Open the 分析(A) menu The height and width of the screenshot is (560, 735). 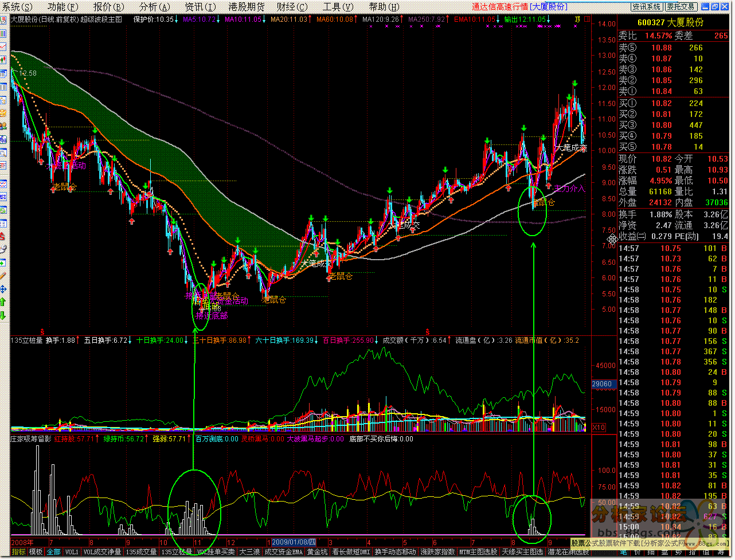154,7
